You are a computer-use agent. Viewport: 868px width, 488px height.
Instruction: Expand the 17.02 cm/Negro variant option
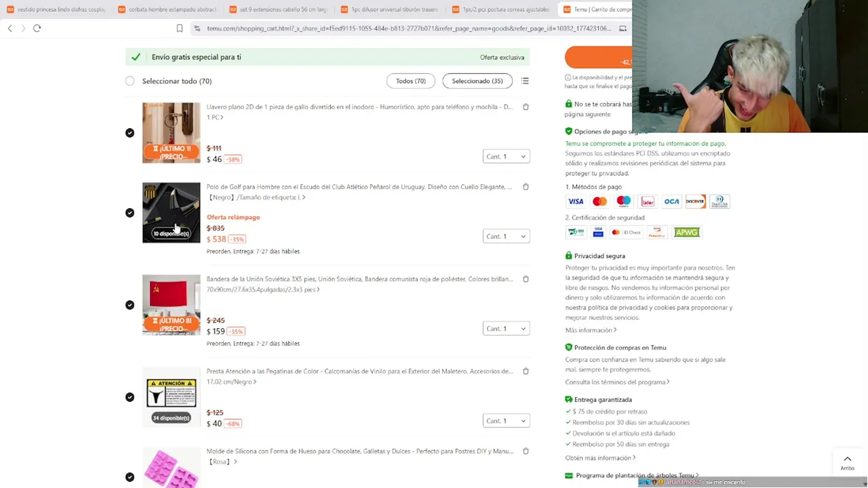(231, 382)
